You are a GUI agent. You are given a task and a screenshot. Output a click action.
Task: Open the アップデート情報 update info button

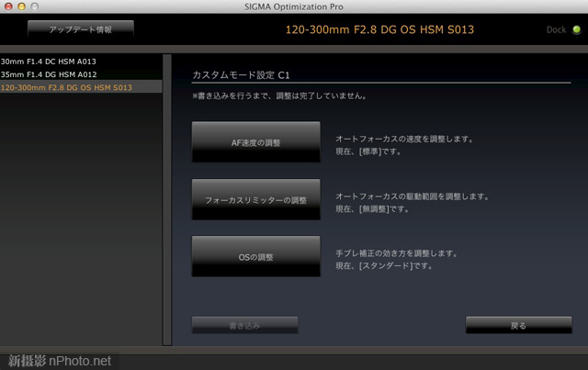point(81,29)
